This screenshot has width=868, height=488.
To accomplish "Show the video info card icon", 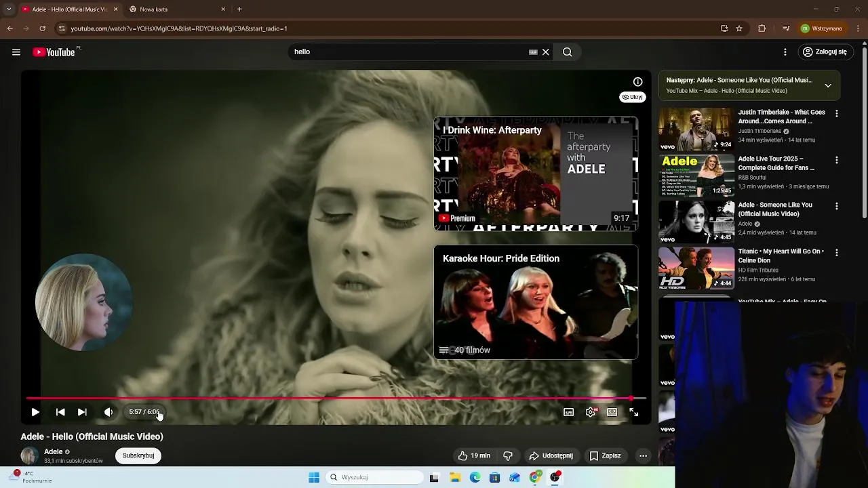I will (x=637, y=82).
